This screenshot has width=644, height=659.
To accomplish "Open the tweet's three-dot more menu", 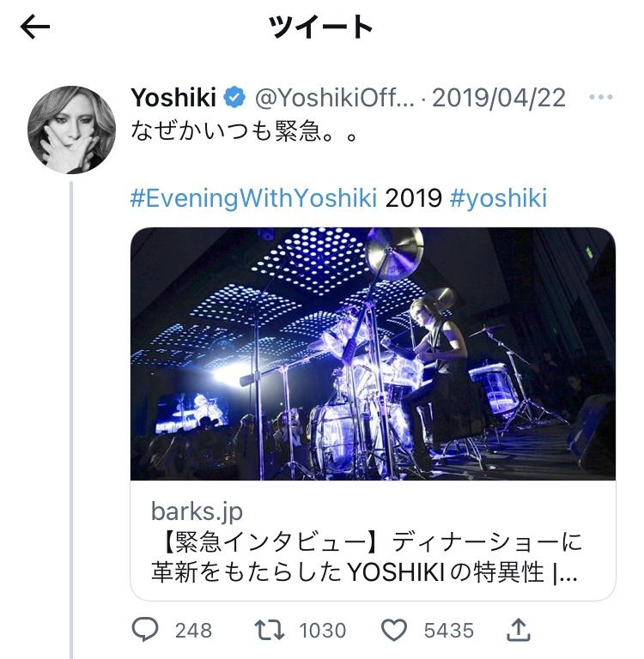I will pos(601,98).
